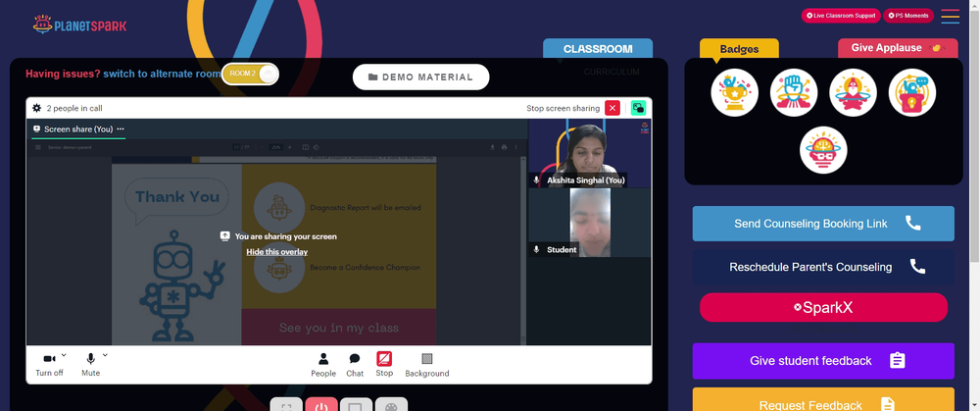Select Akshita Singhal video tile
980x411 pixels.
(x=589, y=153)
